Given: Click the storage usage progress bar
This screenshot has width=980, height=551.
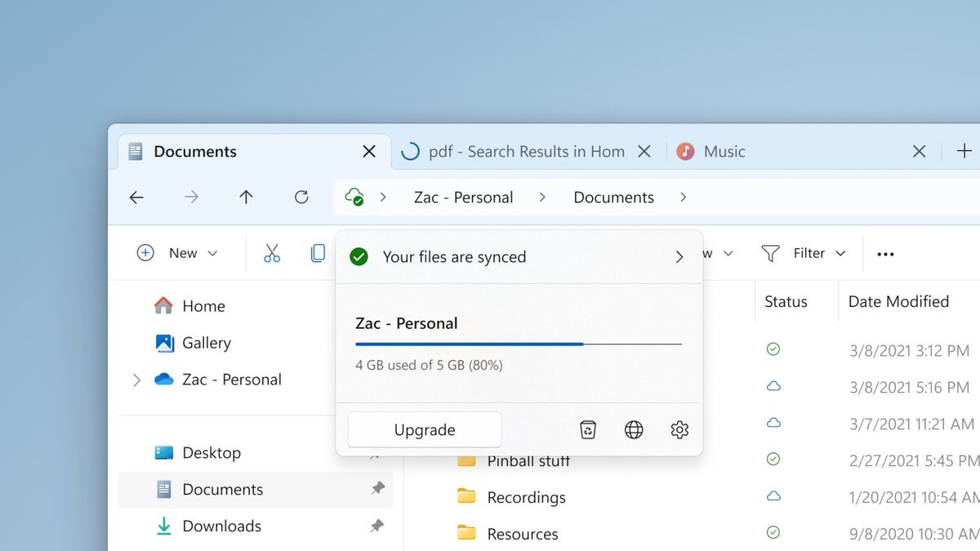Looking at the screenshot, I should pyautogui.click(x=518, y=344).
